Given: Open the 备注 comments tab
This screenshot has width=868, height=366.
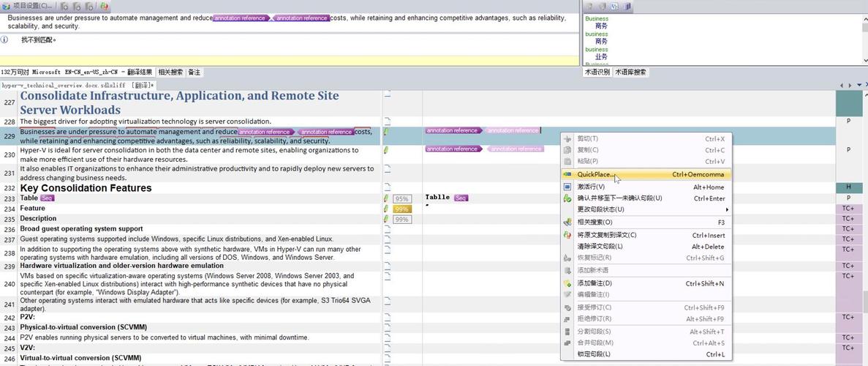Looking at the screenshot, I should coord(195,72).
